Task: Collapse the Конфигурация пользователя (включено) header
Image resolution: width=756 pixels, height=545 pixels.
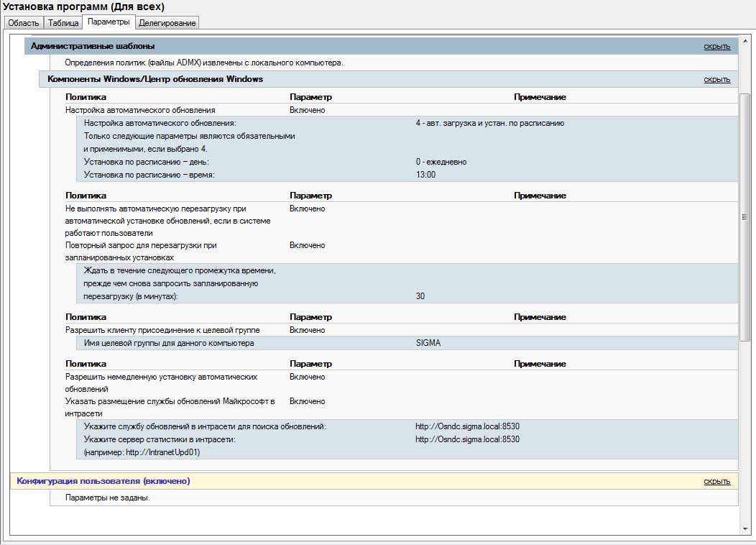Action: point(374,481)
